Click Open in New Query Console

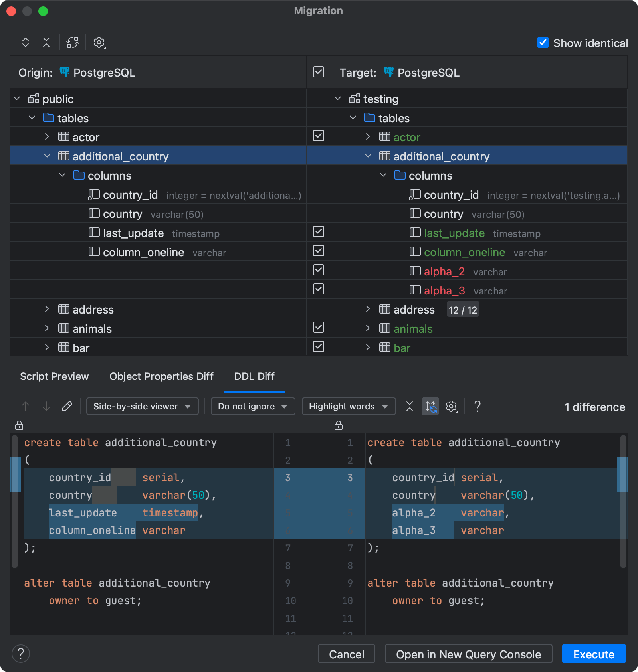(468, 654)
